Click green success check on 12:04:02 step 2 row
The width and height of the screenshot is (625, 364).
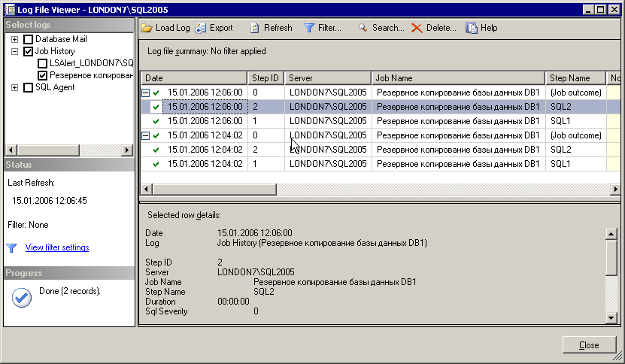point(156,150)
